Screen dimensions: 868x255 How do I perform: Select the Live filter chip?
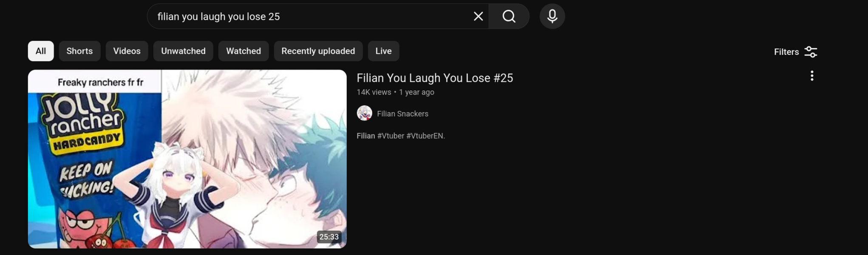383,51
